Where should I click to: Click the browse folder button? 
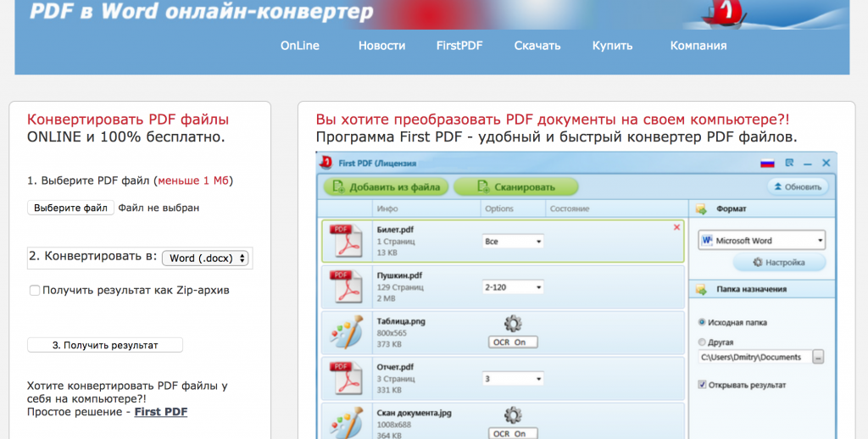pyautogui.click(x=818, y=357)
